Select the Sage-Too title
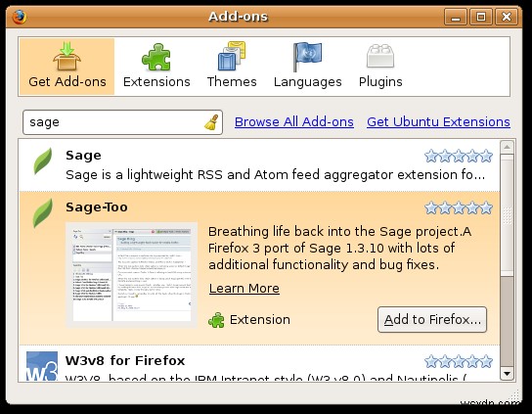Viewport: 532px width, 414px height. (97, 207)
